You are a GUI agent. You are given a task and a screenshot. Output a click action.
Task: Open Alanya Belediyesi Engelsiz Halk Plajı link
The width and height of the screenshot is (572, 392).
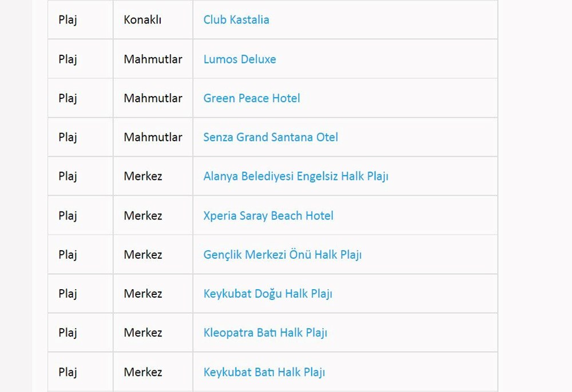pos(296,177)
